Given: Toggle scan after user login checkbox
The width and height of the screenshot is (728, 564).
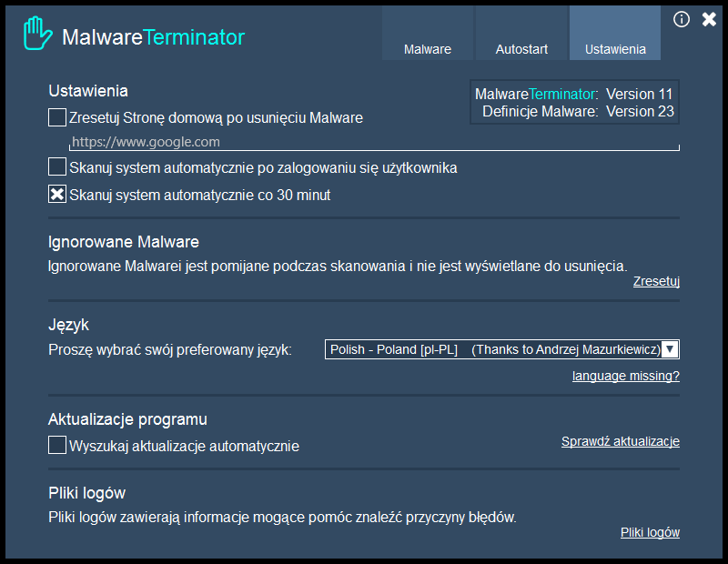Looking at the screenshot, I should [x=57, y=166].
